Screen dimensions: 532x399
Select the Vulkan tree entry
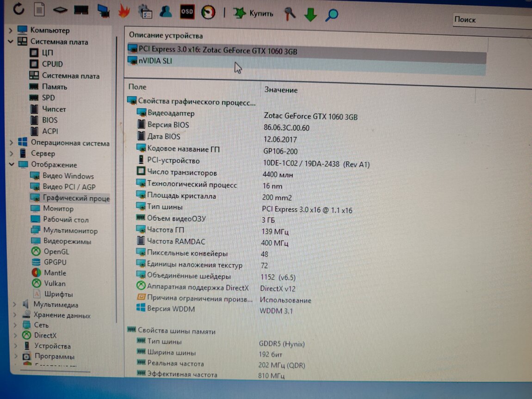click(x=55, y=283)
